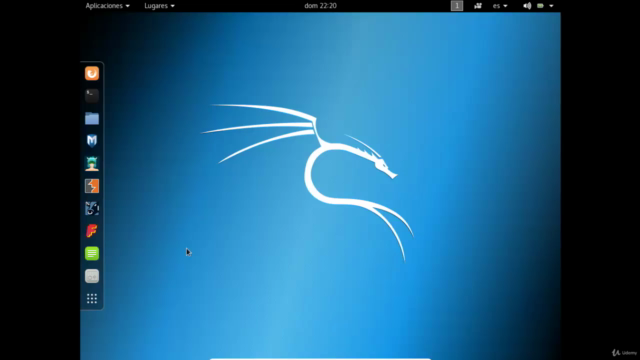Launch Faraday red F icon
Viewport: 640px width, 360px height.
pos(92,231)
